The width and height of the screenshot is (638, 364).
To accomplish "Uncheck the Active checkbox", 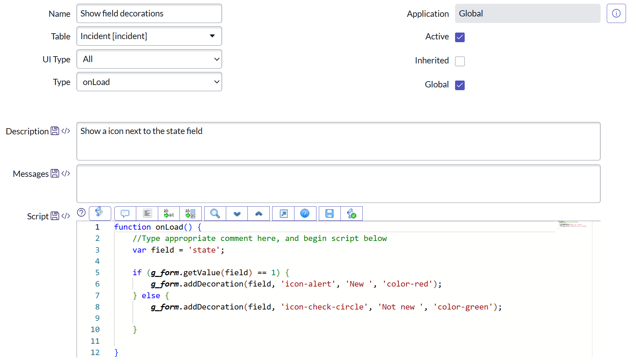I will [x=460, y=37].
